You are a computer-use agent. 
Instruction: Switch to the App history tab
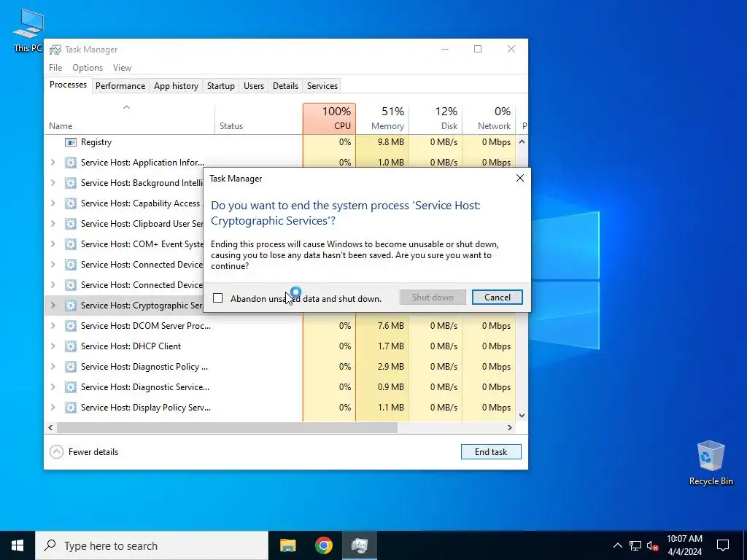tap(176, 86)
